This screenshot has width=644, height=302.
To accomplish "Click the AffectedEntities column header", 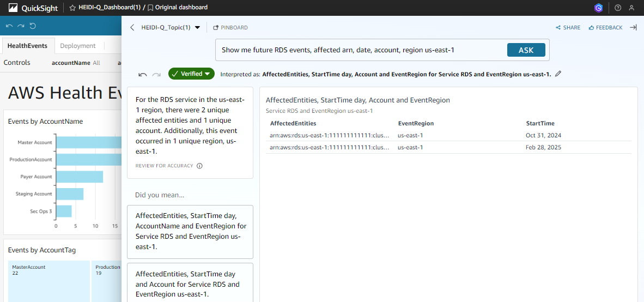I will pyautogui.click(x=293, y=123).
